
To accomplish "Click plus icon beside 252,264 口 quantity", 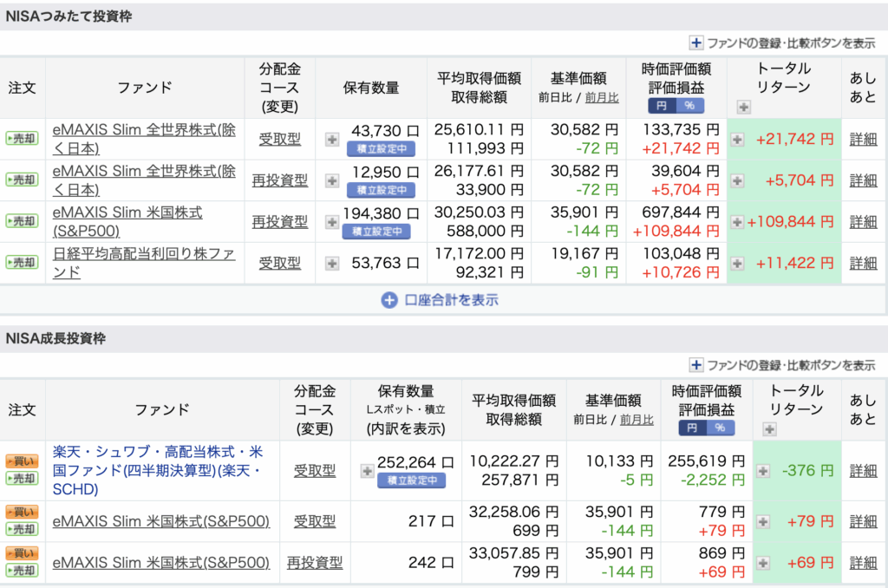I will pos(367,471).
